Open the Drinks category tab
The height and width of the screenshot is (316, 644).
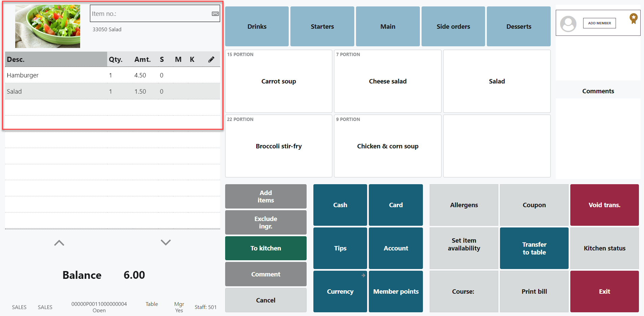tap(257, 26)
